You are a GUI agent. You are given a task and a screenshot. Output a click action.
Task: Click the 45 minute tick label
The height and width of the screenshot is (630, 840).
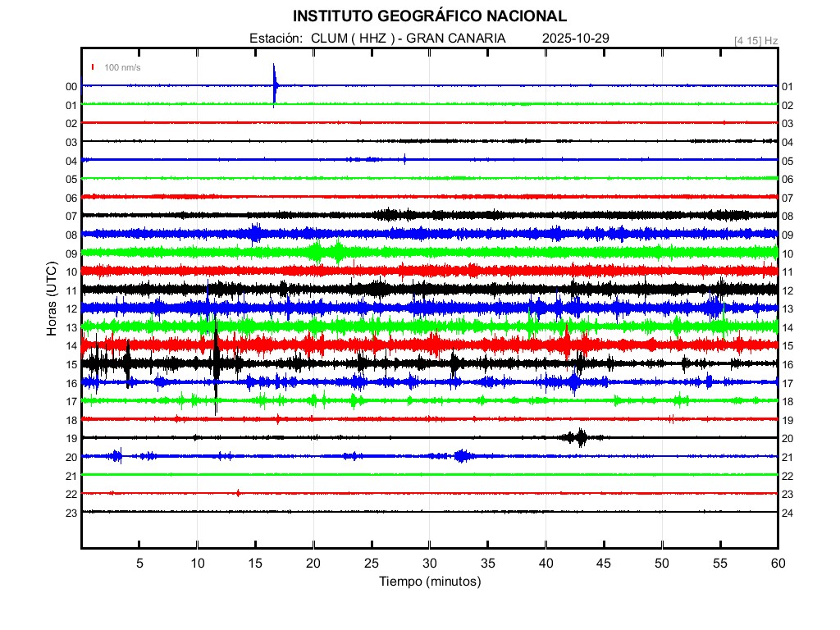pos(604,563)
